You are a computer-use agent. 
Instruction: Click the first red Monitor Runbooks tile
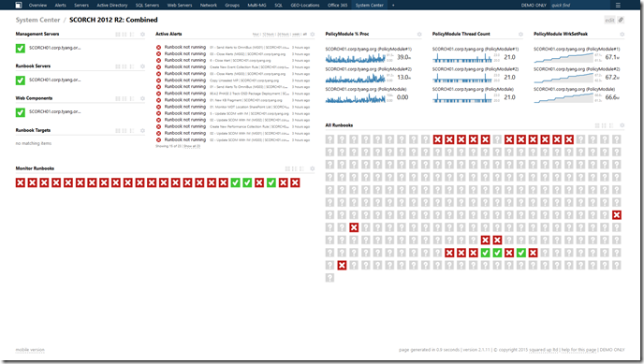pos(21,182)
